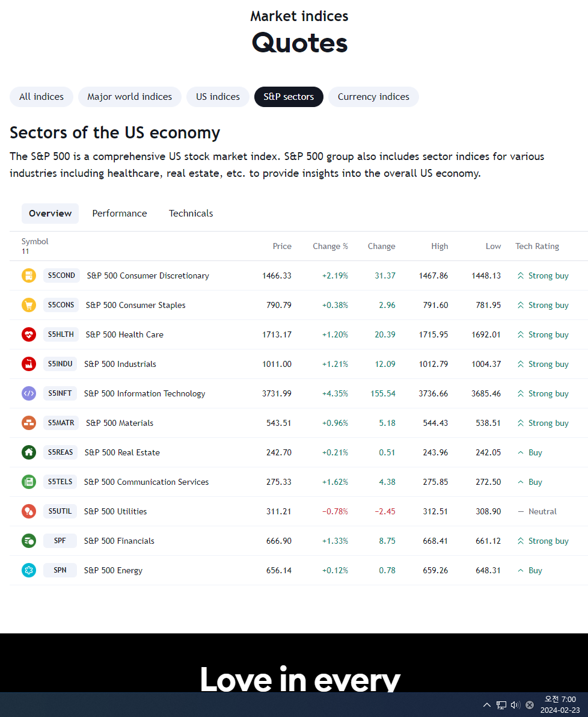The width and height of the screenshot is (588, 717).
Task: Click the price value 3731.99
Action: tap(277, 393)
